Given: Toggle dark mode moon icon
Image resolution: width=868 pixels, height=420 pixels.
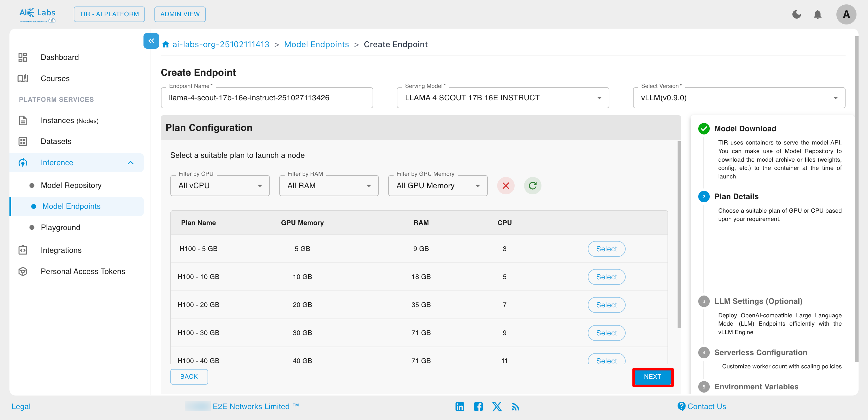Looking at the screenshot, I should point(797,14).
